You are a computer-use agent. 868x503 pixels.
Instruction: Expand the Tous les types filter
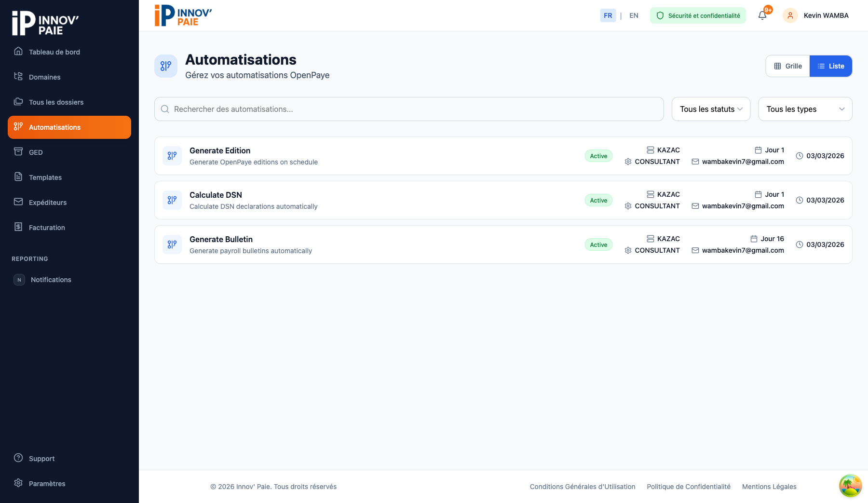point(805,109)
